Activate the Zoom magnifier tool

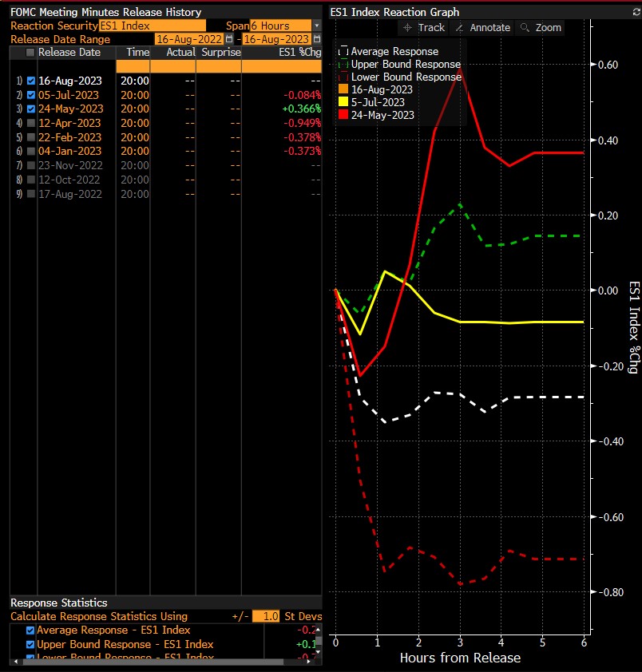541,27
